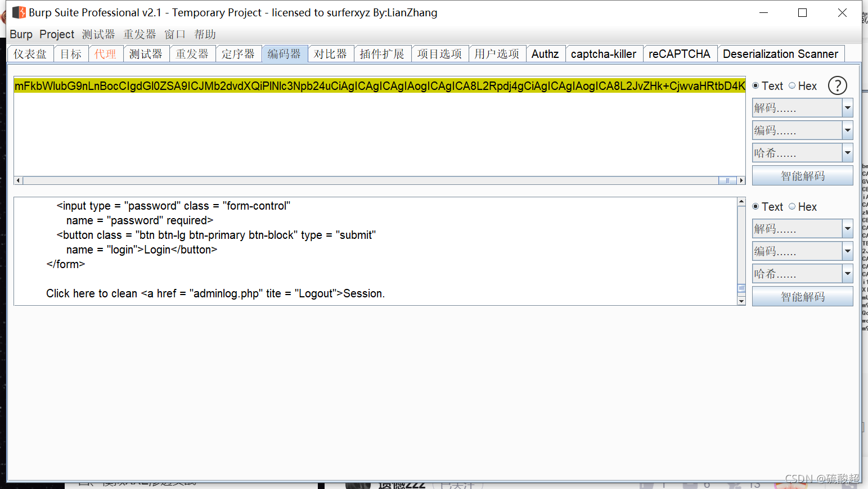Open the bottom panel 哈希 (hash) dropdown
Screen dimensions: 868x489
point(802,274)
